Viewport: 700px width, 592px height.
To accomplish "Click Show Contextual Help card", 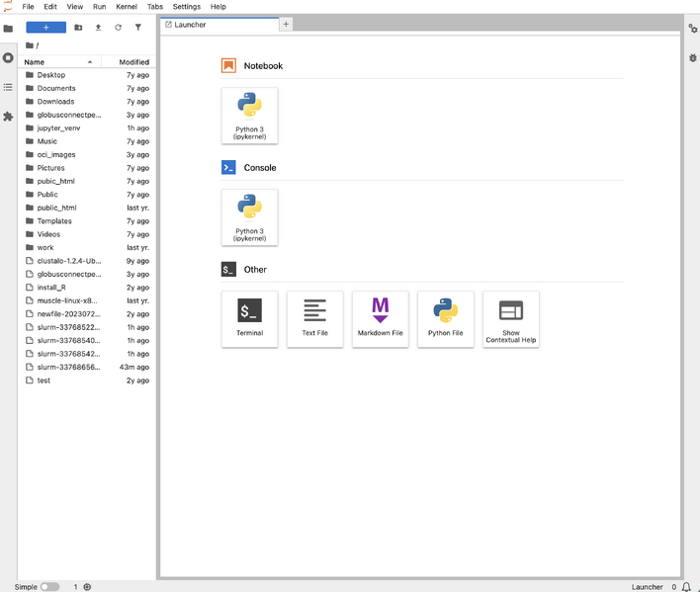I will (511, 319).
